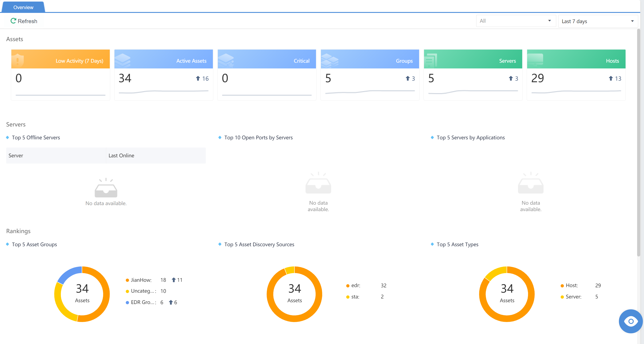Click the Critical assets star layers icon
The height and width of the screenshot is (344, 644).
[x=226, y=61]
